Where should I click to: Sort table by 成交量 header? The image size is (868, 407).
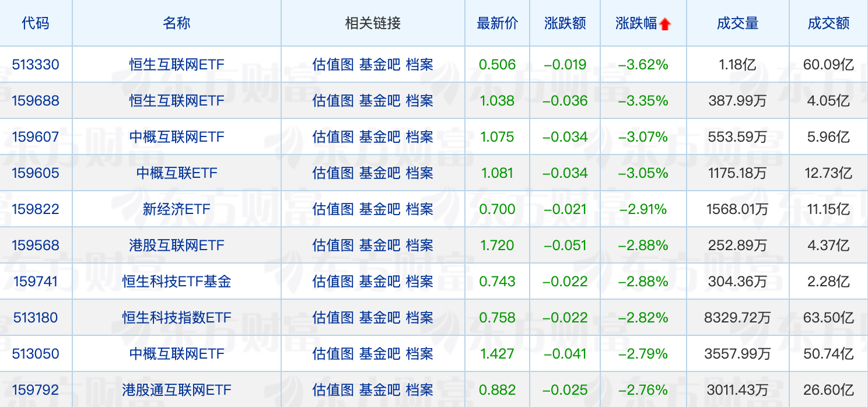[737, 24]
